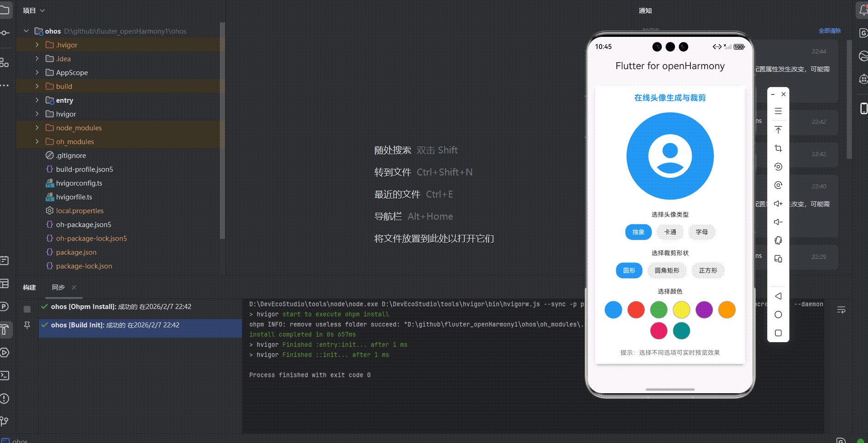Pick the yellow color swatch

click(682, 309)
